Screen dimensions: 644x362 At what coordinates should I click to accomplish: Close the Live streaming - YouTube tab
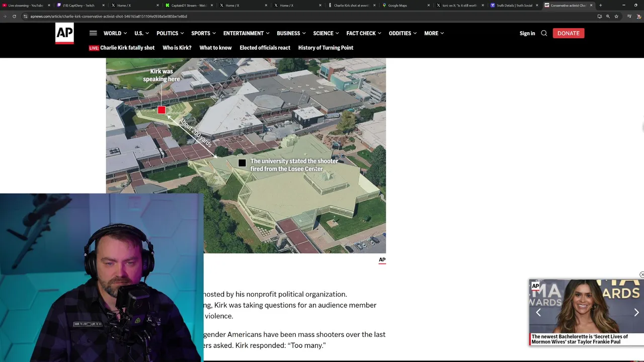pos(49,6)
